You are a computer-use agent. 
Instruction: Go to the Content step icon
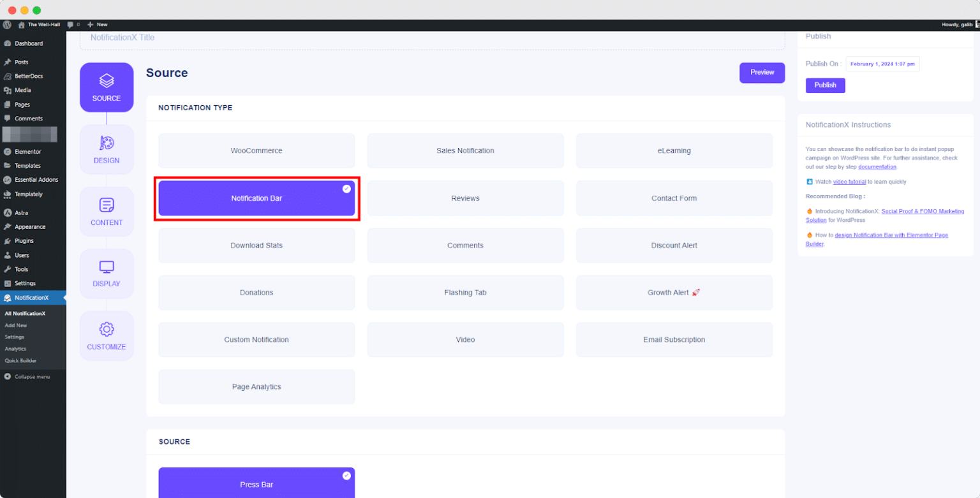107,205
